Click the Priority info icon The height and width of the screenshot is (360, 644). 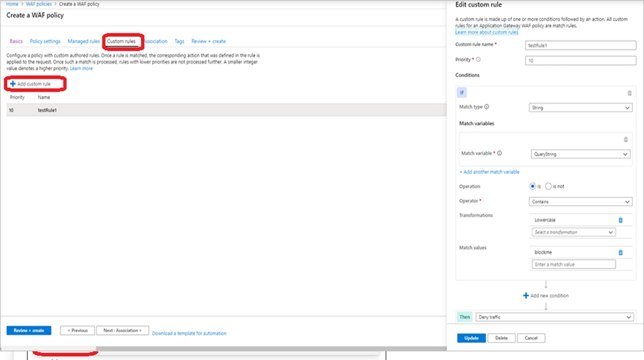point(478,60)
